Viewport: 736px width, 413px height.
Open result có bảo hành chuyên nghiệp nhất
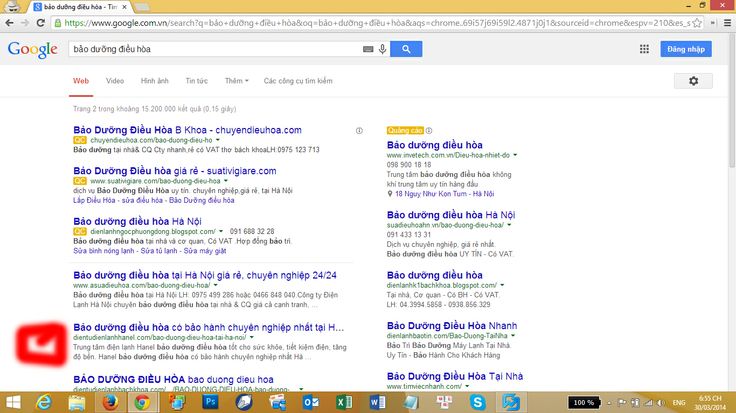[208, 327]
